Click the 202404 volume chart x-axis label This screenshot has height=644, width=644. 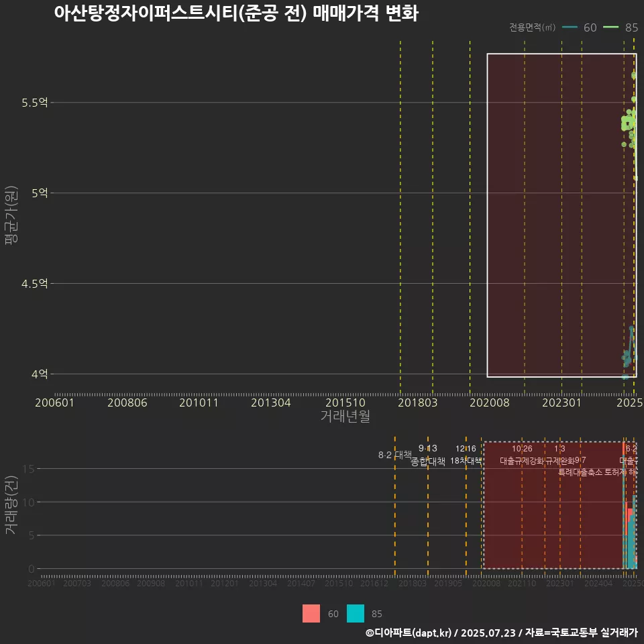598,583
